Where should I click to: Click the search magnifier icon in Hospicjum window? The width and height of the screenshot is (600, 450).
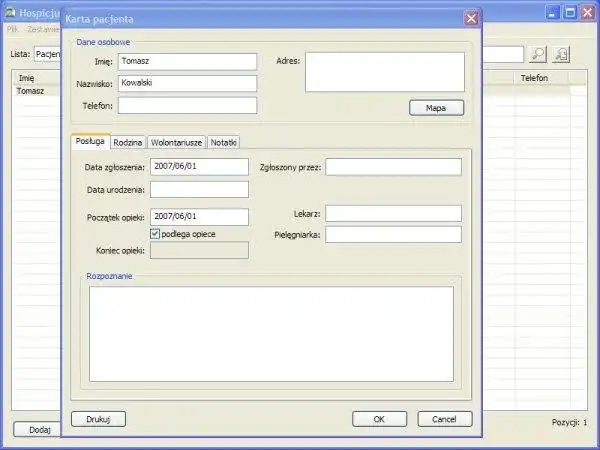click(538, 54)
